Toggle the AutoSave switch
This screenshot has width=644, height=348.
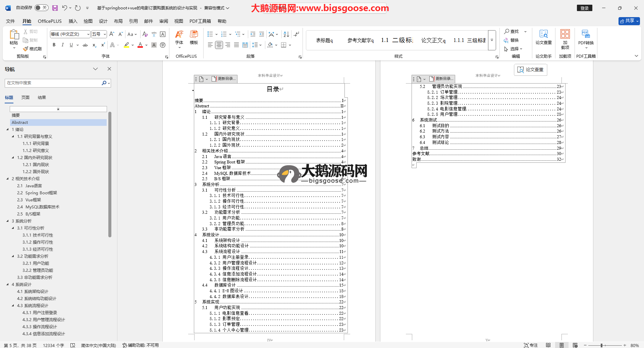(41, 8)
